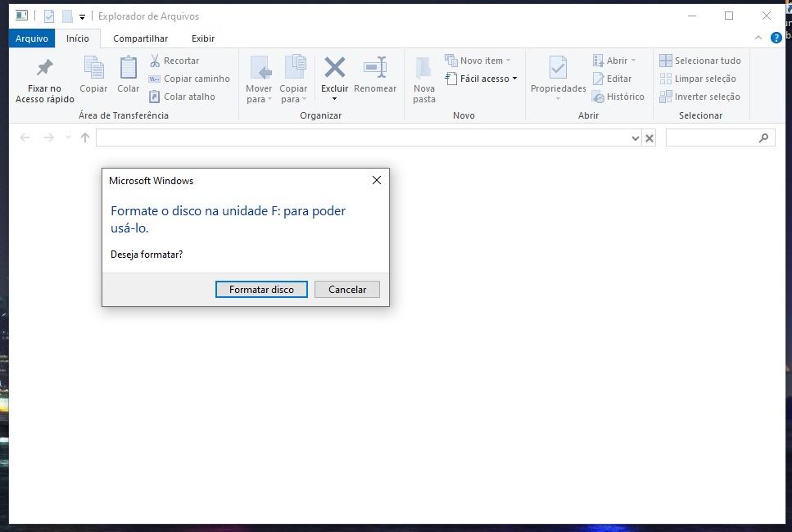Viewport: 792px width, 532px height.
Task: Click quick access new folder icon
Action: (x=67, y=16)
